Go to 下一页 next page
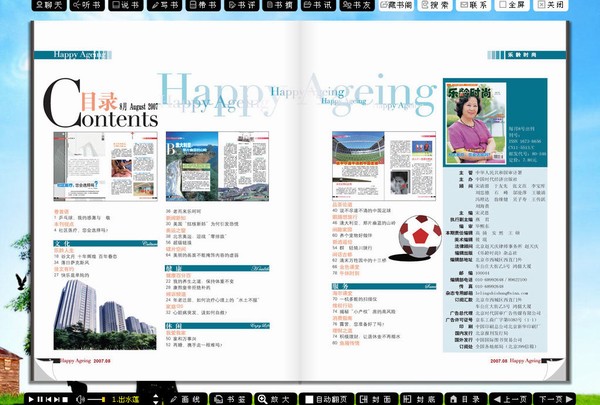600x405 pixels. coord(554,399)
